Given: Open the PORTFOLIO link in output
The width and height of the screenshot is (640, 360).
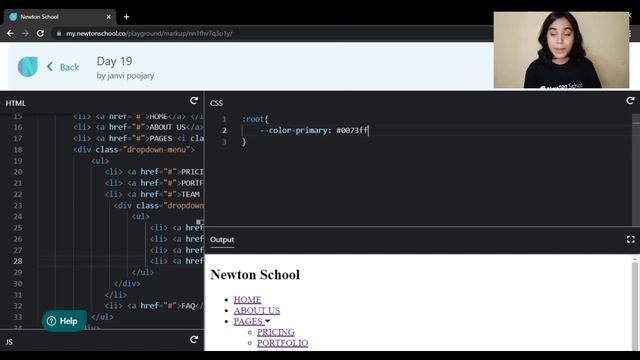Looking at the screenshot, I should click(x=282, y=343).
